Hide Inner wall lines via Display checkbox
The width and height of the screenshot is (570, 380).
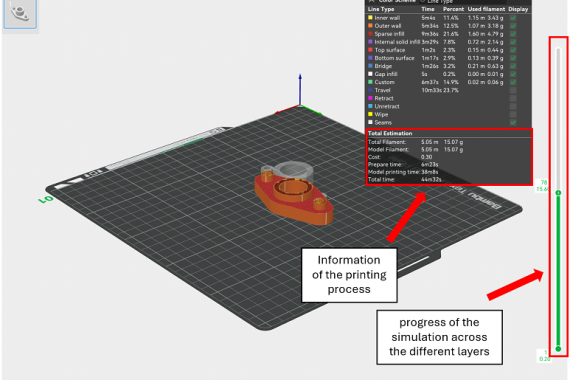513,18
